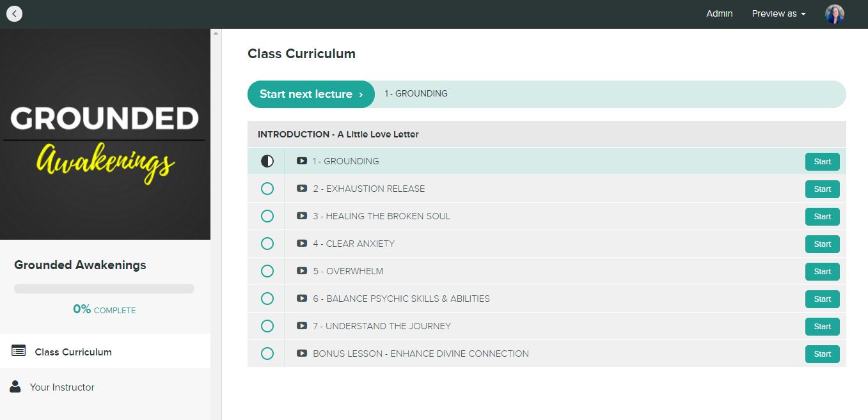Viewport: 868px width, 420px height.
Task: Click video icon for 2 - EXHAUSTION RELEASE
Action: pyautogui.click(x=302, y=189)
